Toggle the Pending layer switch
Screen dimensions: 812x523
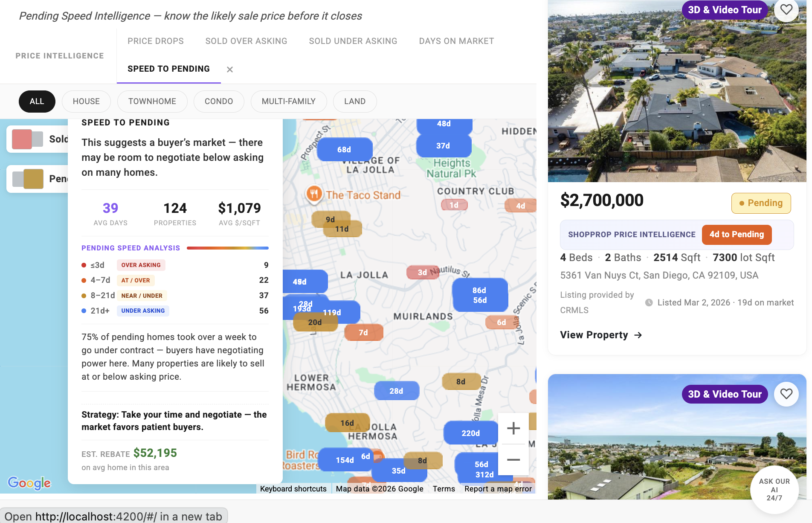(x=28, y=179)
